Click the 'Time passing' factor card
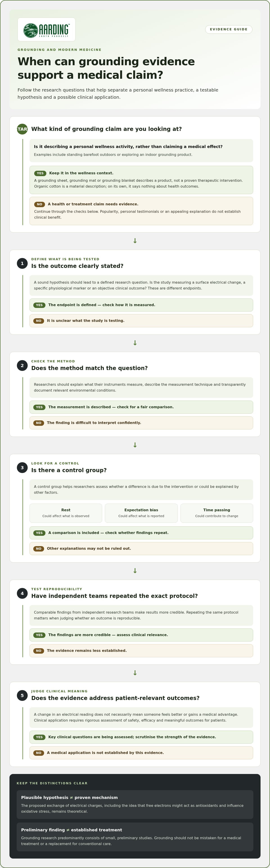The width and height of the screenshot is (270, 868). [217, 513]
